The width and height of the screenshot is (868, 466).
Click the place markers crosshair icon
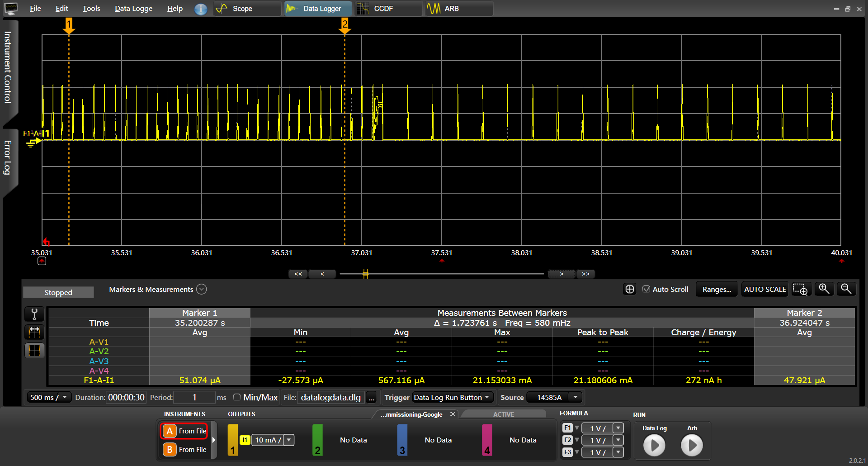[x=629, y=289]
